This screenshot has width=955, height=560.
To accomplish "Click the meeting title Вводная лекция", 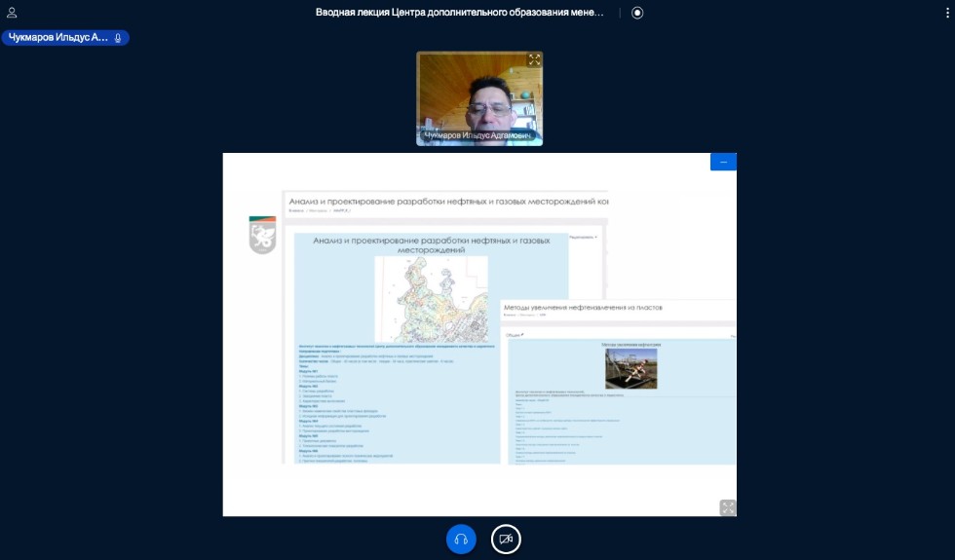I will click(x=459, y=13).
